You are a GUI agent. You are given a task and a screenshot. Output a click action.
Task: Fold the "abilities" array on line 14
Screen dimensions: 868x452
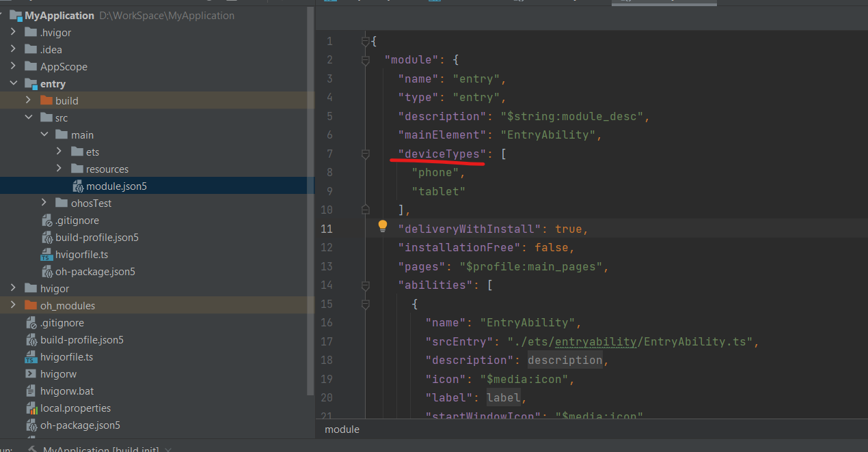point(366,285)
